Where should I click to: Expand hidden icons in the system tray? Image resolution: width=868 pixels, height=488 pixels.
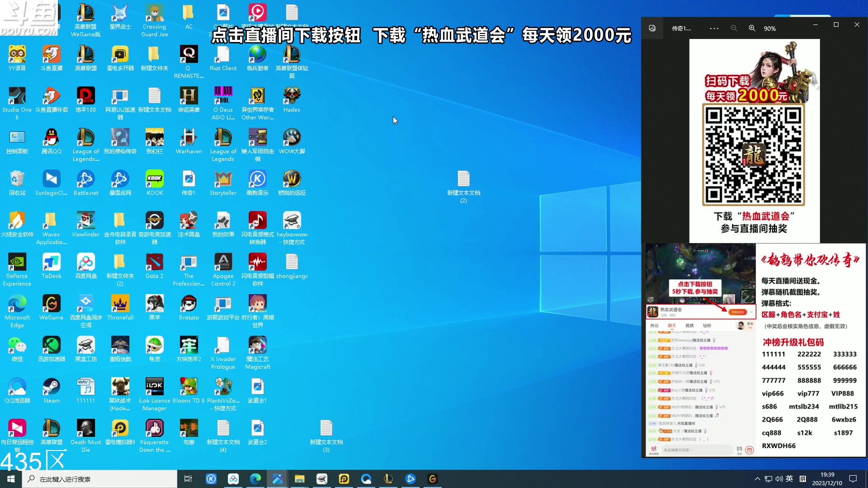click(758, 479)
